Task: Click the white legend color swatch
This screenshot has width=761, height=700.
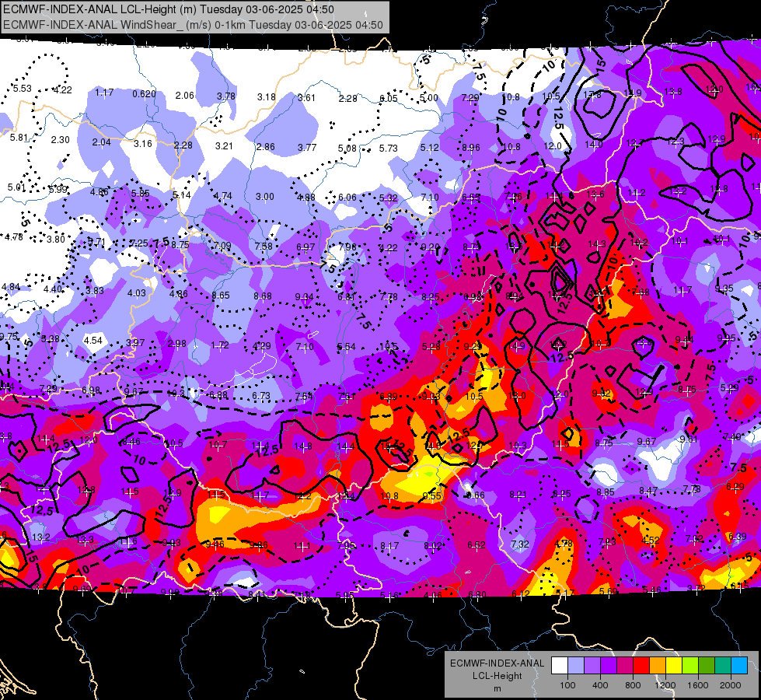Action: point(560,666)
